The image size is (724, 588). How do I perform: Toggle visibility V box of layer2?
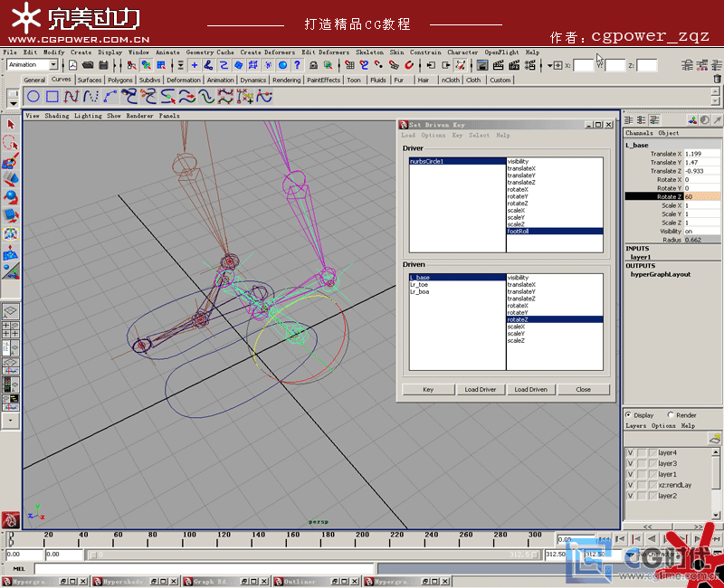(630, 496)
